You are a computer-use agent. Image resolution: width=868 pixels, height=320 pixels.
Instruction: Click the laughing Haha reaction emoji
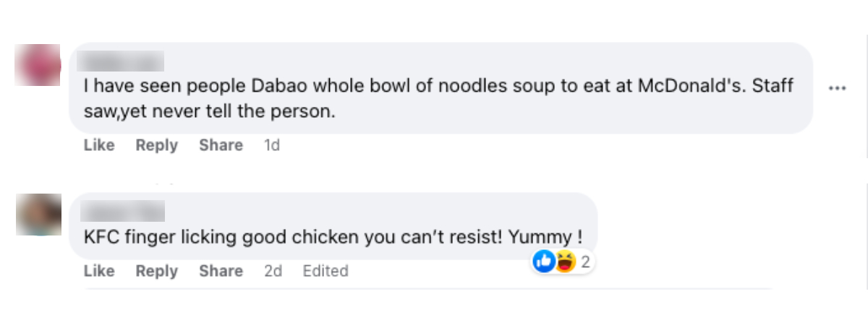565,262
